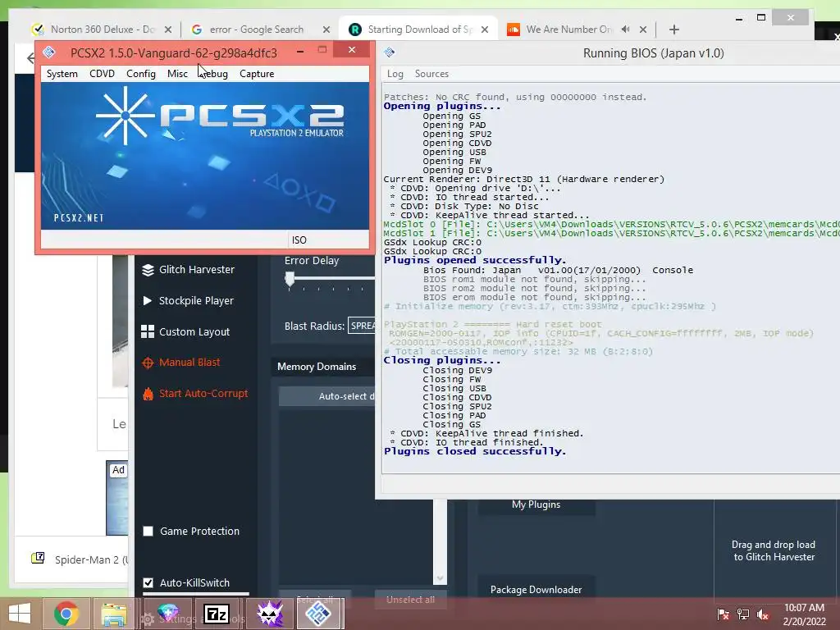Image resolution: width=840 pixels, height=630 pixels.
Task: Open the PCSX2 taskbar icon
Action: coord(318,614)
